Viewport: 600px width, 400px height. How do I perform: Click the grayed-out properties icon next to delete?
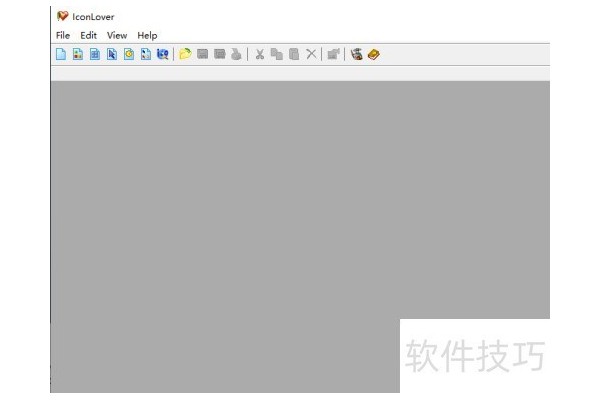click(334, 54)
